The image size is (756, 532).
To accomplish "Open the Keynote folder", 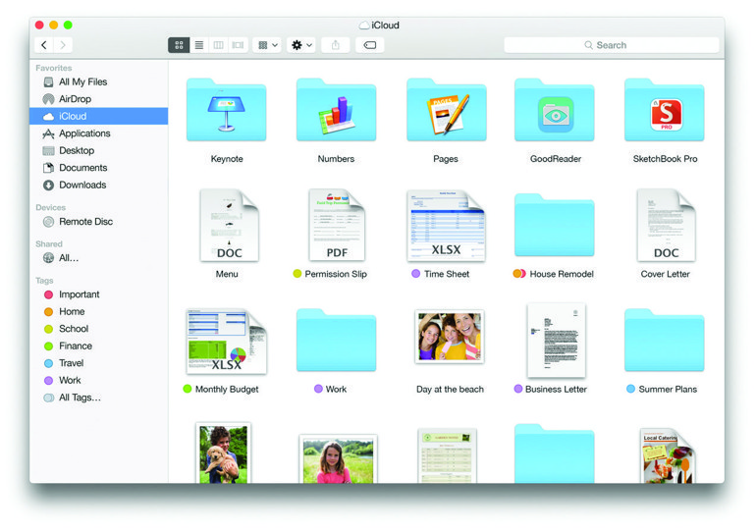I will point(226,111).
